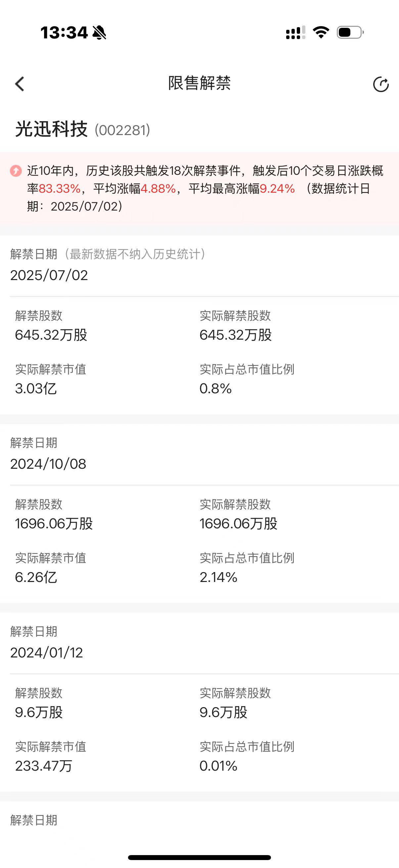Viewport: 399px width, 868px height.
Task: Tap the back arrow icon
Action: 20,84
